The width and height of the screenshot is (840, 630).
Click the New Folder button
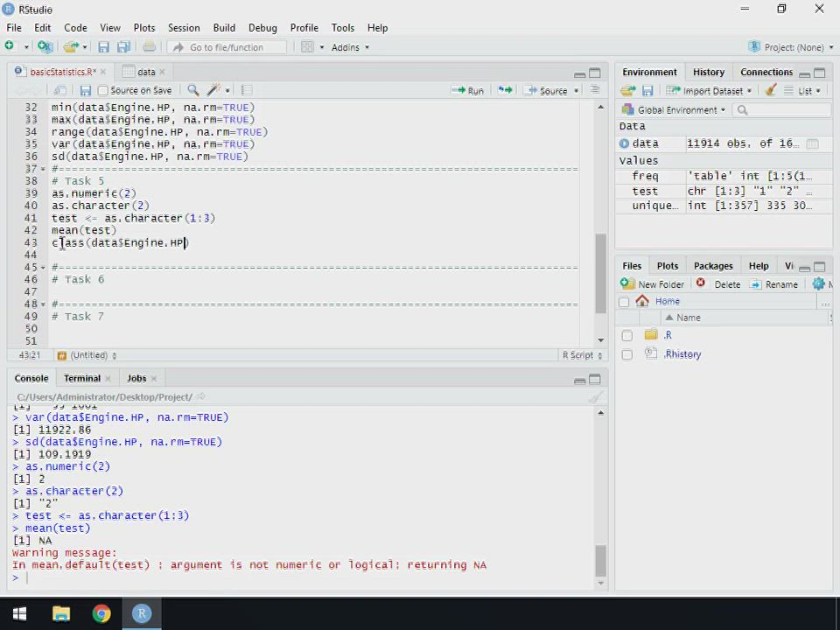[653, 284]
